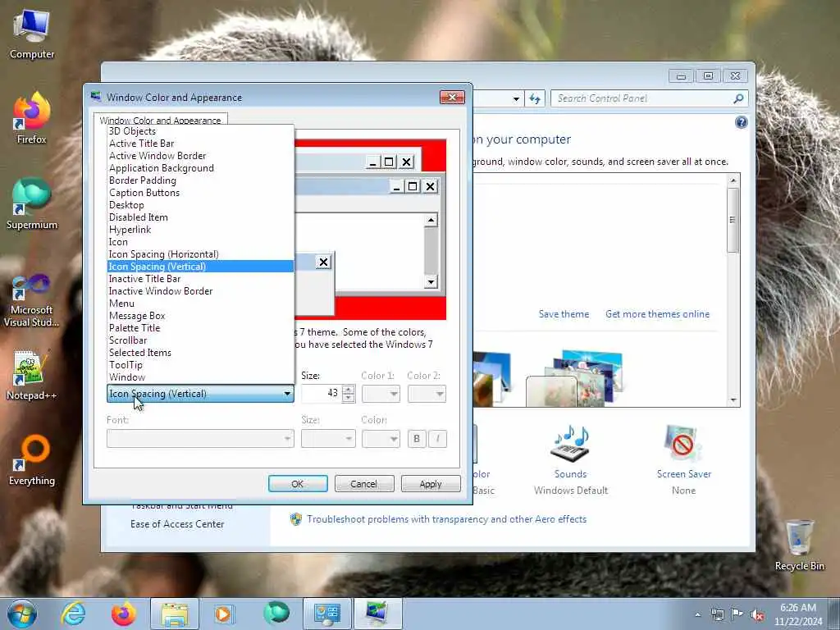Click the Action Center flag tray icon
The image size is (840, 630).
coord(737,615)
